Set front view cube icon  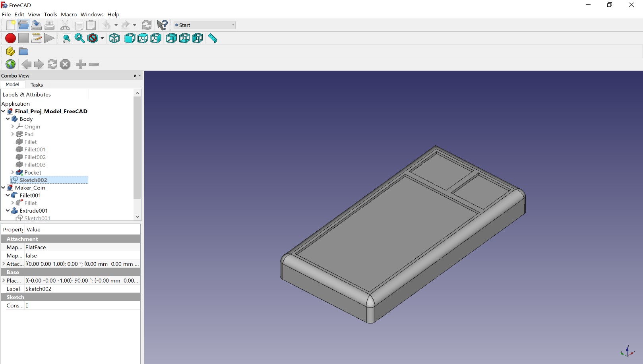130,38
